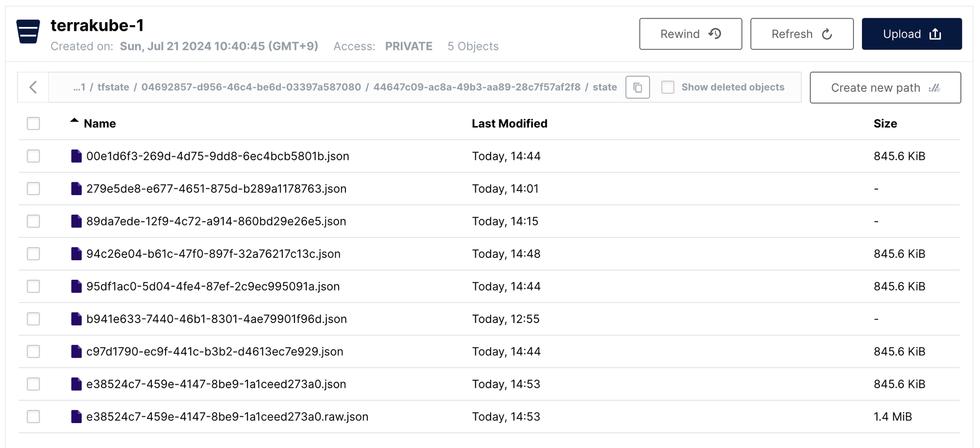Sort by the Size column header

885,124
